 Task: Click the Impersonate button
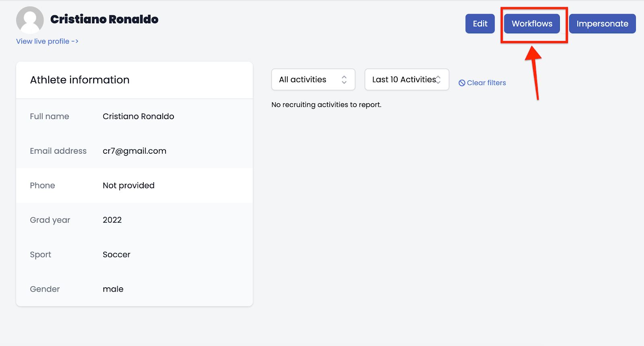[602, 24]
